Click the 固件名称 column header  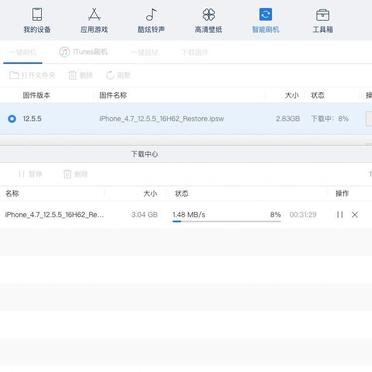click(x=113, y=95)
